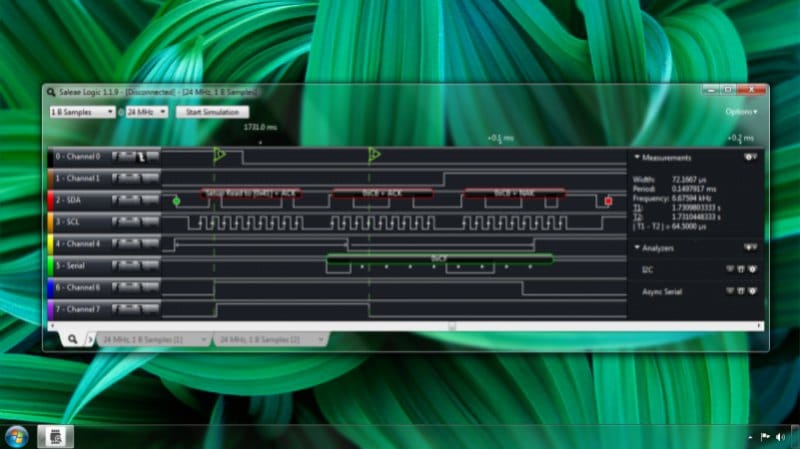
Task: Click the 7 - Channel 7 label
Action: (78, 309)
